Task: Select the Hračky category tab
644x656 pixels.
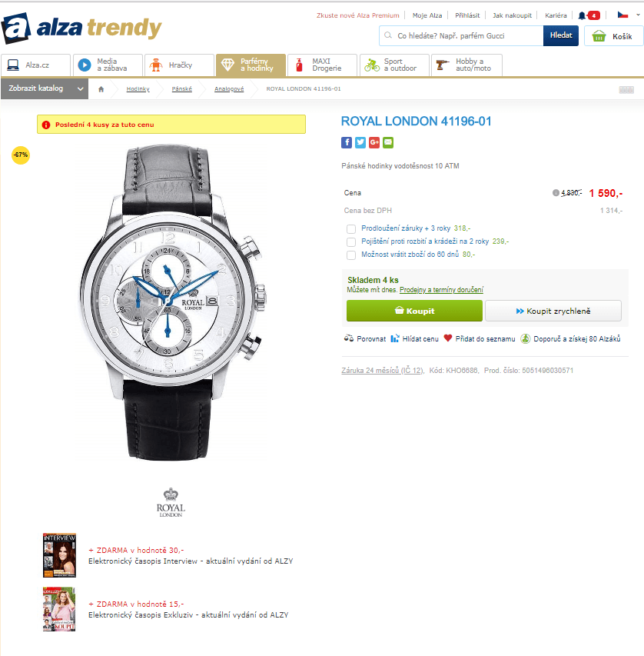Action: point(179,65)
